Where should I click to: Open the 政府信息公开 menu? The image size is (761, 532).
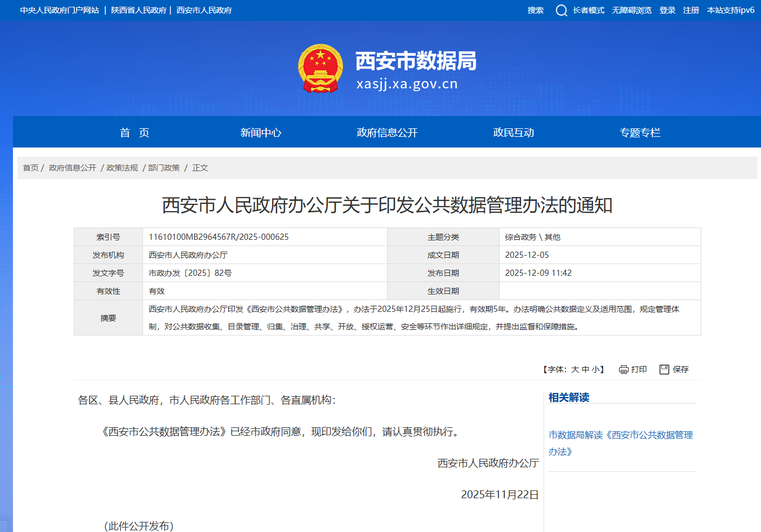tap(386, 132)
